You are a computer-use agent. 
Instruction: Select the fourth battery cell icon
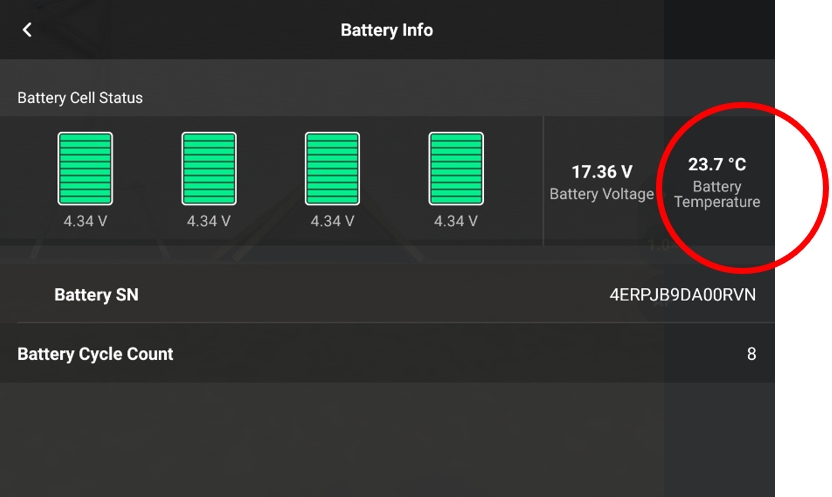pyautogui.click(x=456, y=169)
